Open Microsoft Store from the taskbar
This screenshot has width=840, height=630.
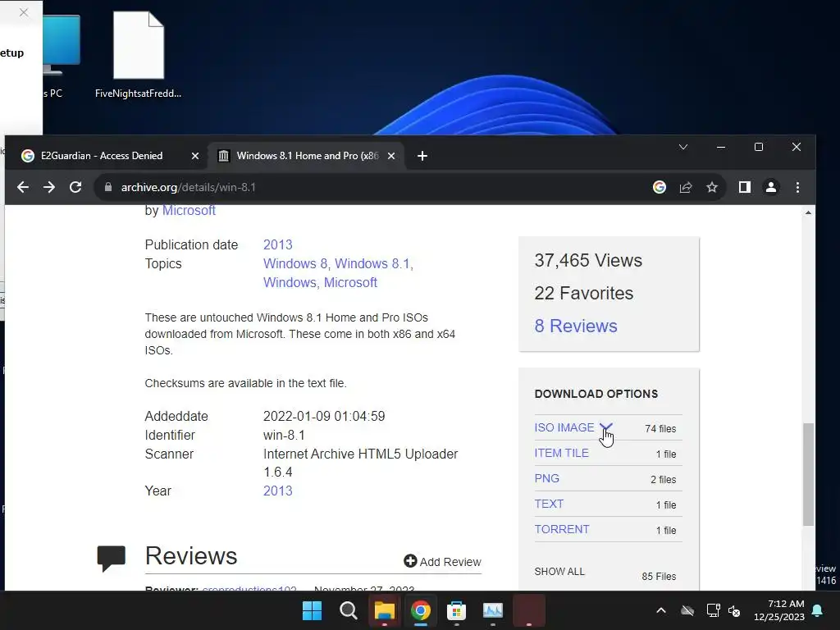click(456, 610)
